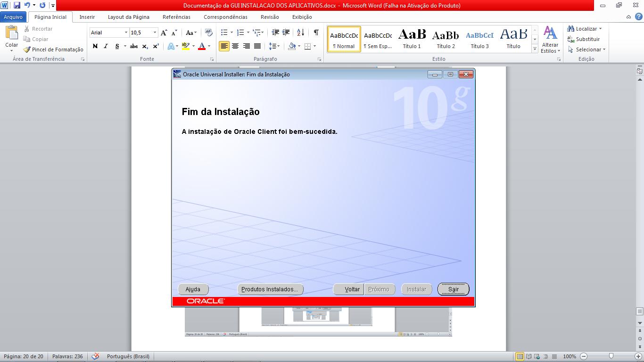Apply text highlight color

pyautogui.click(x=185, y=46)
